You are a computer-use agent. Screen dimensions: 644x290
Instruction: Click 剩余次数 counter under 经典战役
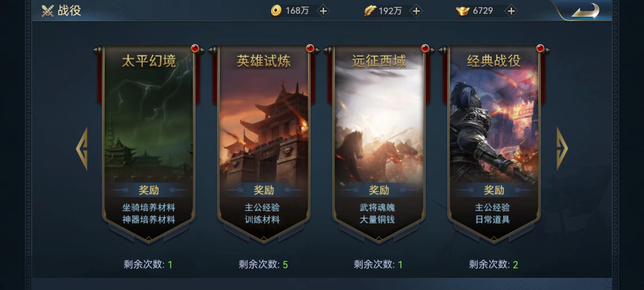tap(493, 264)
